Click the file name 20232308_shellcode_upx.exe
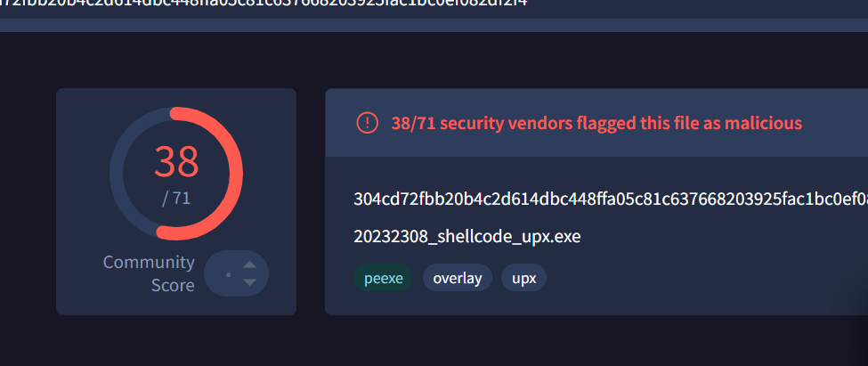The height and width of the screenshot is (366, 868). tap(467, 237)
